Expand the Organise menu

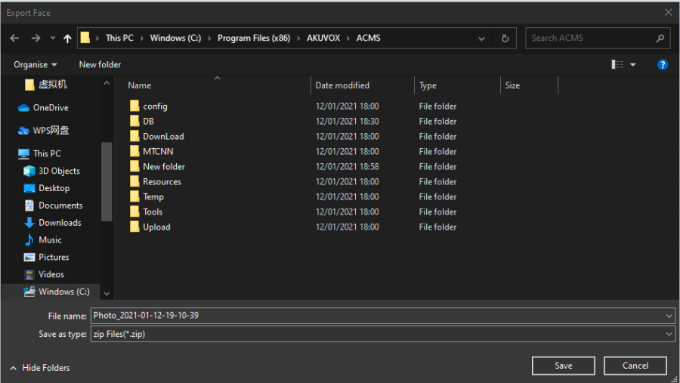(35, 65)
